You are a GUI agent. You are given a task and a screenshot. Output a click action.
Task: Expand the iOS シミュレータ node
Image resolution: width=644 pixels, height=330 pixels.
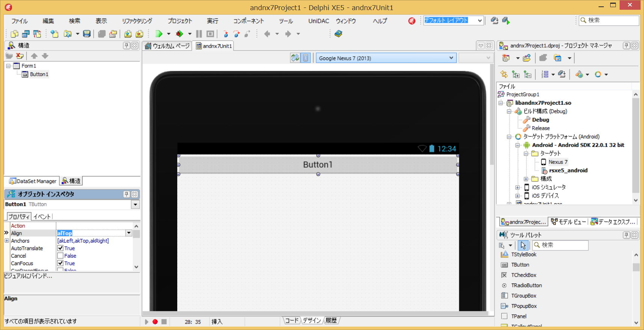(x=517, y=187)
